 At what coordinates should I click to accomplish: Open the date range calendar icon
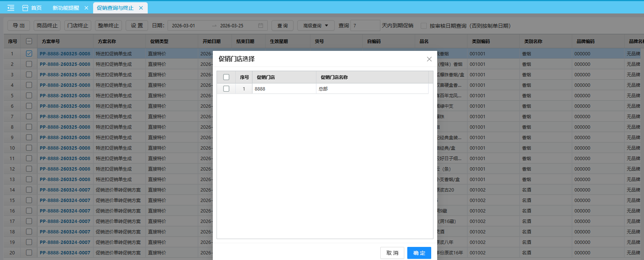click(x=261, y=26)
